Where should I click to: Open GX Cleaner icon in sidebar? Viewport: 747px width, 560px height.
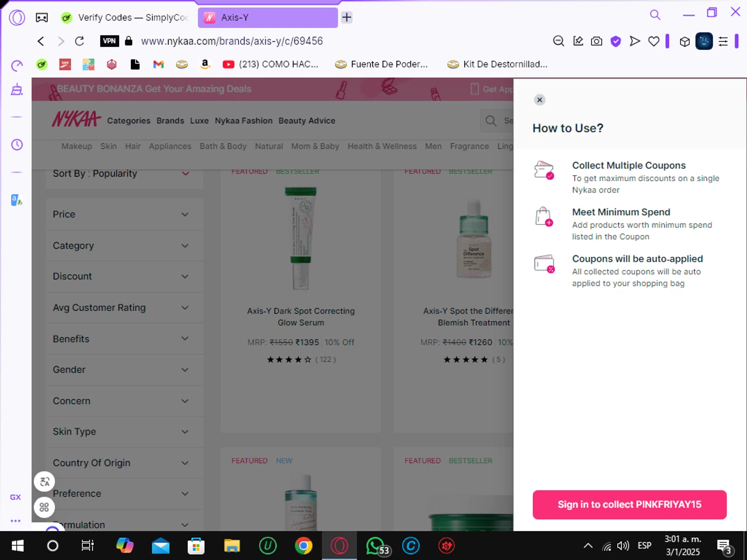pyautogui.click(x=17, y=90)
